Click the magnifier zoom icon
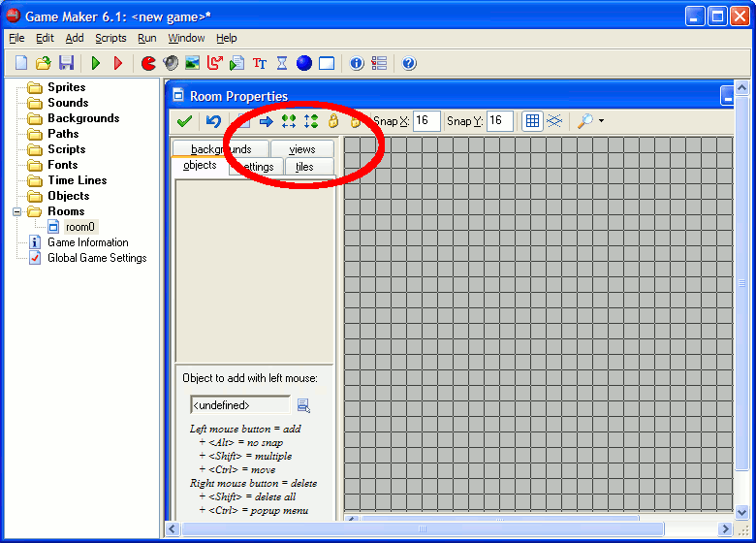Screen dimensions: 756x543 tap(584, 121)
